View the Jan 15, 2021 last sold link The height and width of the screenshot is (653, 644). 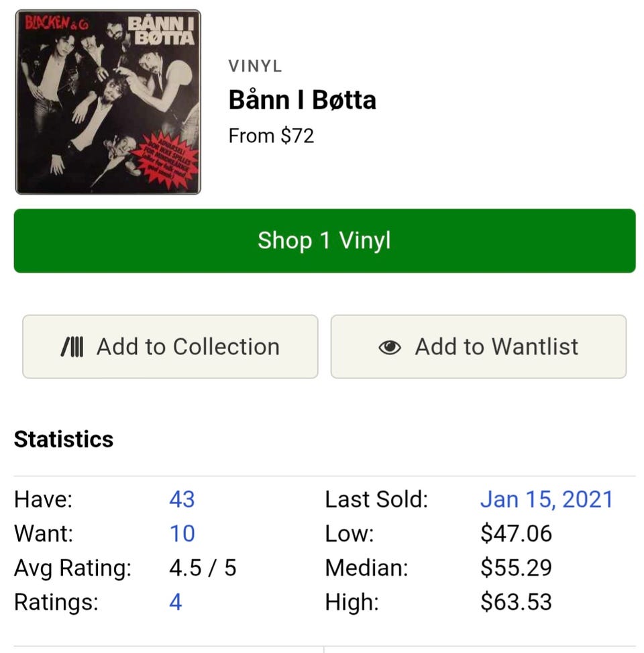tap(546, 499)
